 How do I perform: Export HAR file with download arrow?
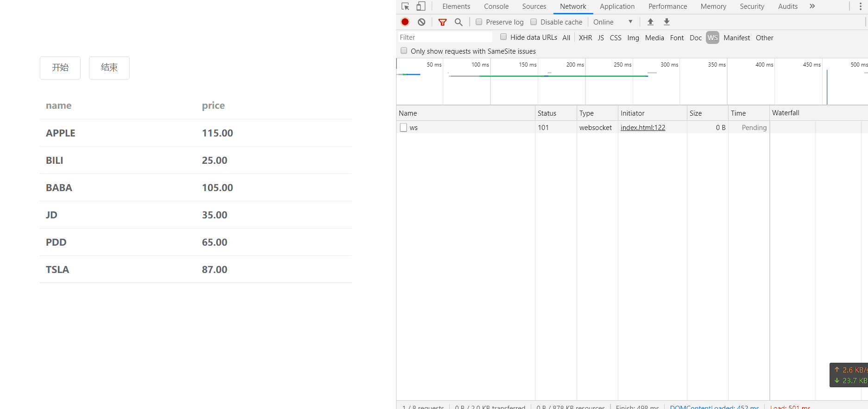(667, 22)
